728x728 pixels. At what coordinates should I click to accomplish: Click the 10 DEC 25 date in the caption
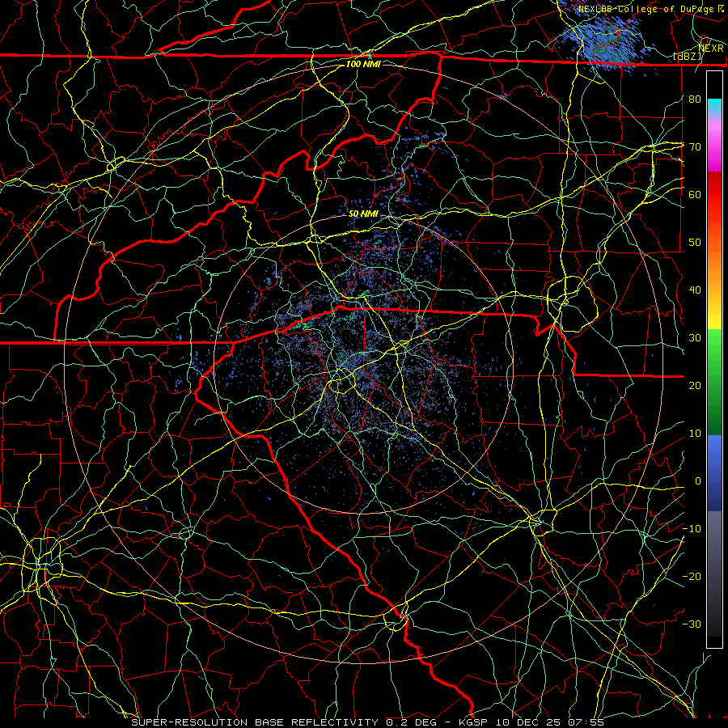(528, 722)
